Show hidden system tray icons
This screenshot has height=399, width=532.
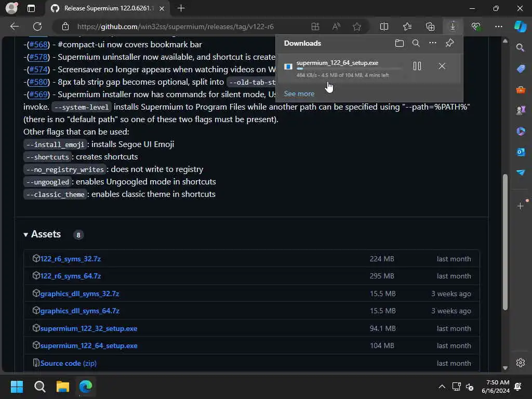[x=442, y=387]
